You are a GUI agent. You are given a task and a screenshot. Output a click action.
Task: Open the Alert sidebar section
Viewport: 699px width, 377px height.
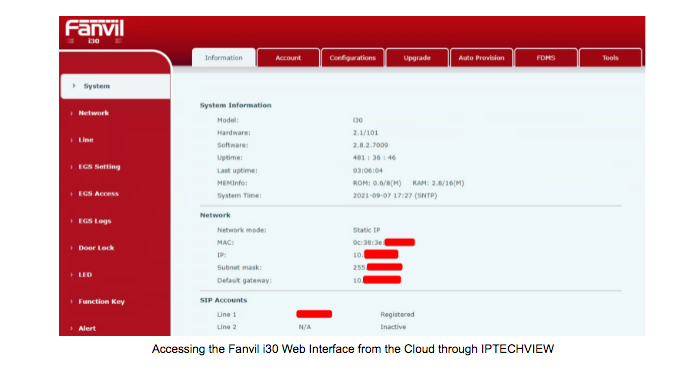[x=87, y=328]
